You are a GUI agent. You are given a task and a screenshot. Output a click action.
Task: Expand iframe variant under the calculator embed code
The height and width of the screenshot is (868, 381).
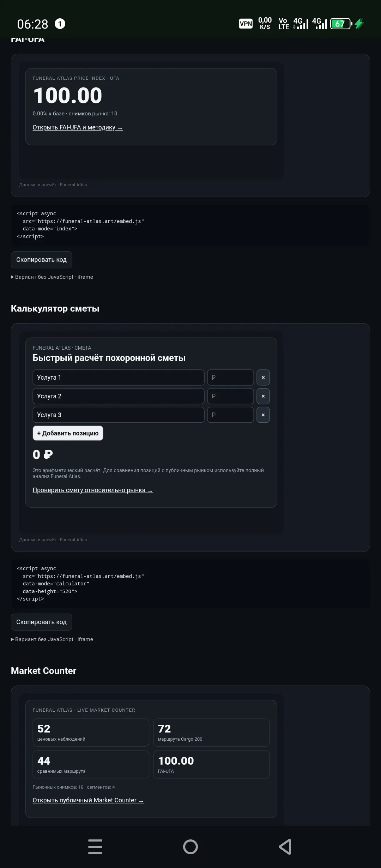pyautogui.click(x=52, y=639)
